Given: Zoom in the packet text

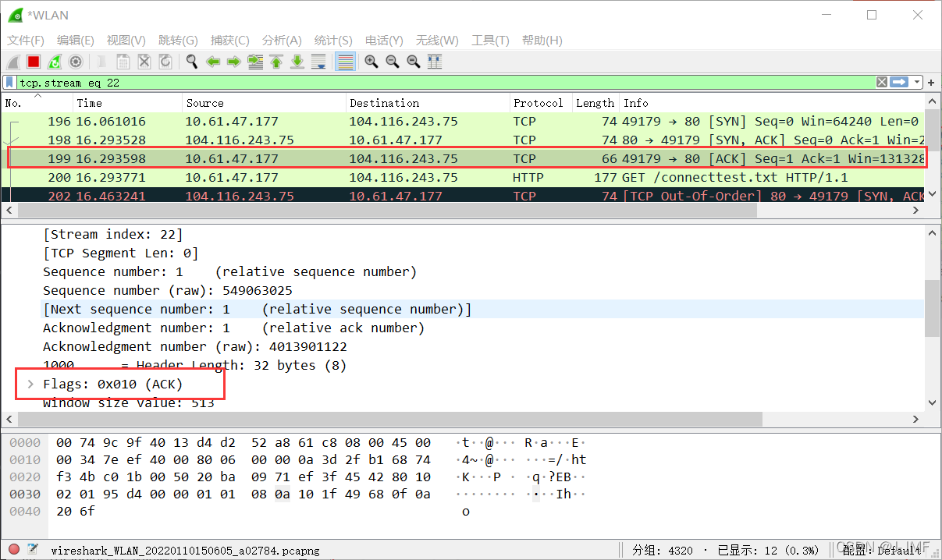Looking at the screenshot, I should pos(371,62).
